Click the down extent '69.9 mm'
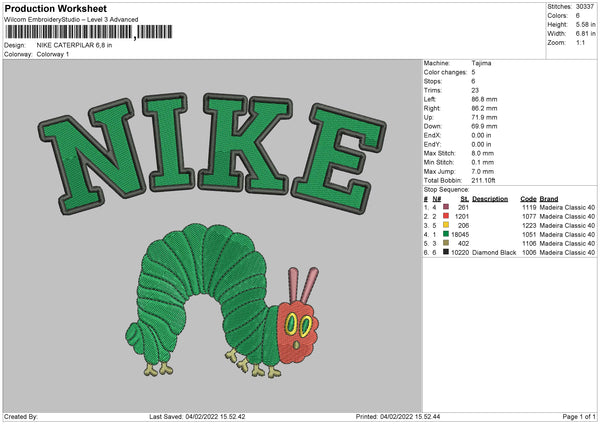This screenshot has width=600, height=424. point(484,126)
